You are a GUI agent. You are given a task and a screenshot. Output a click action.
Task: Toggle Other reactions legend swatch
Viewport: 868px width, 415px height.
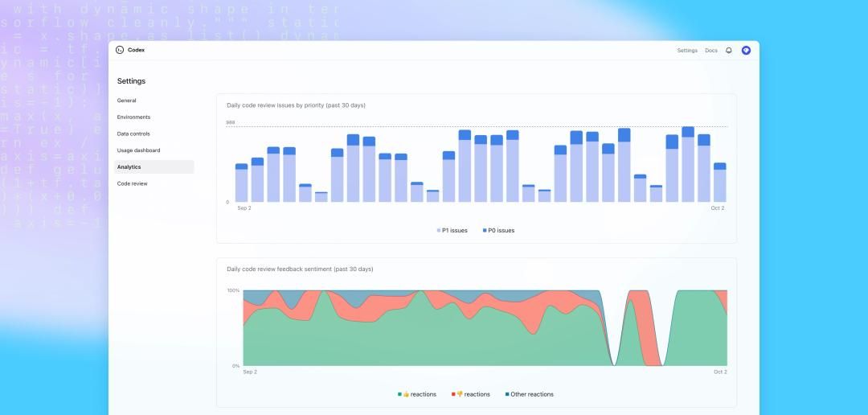(x=507, y=395)
